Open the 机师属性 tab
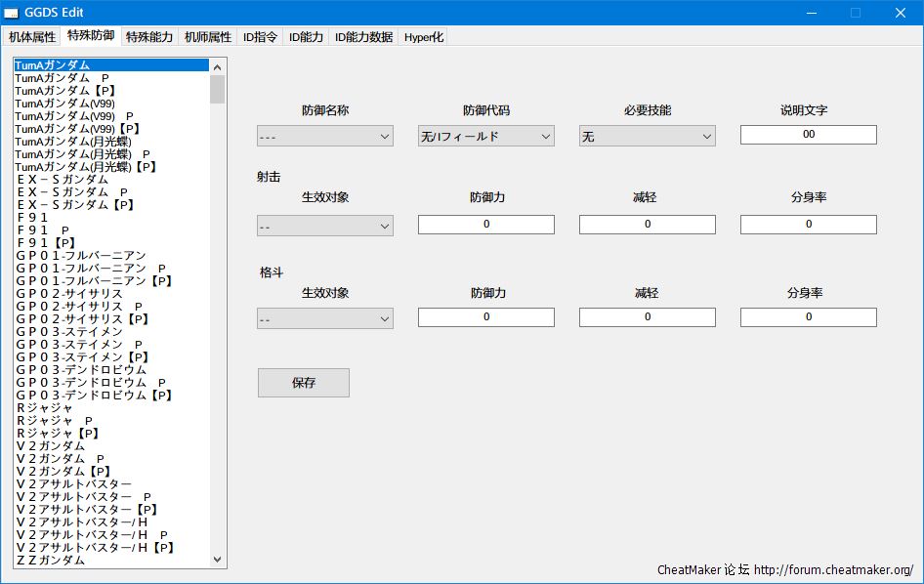 click(208, 37)
